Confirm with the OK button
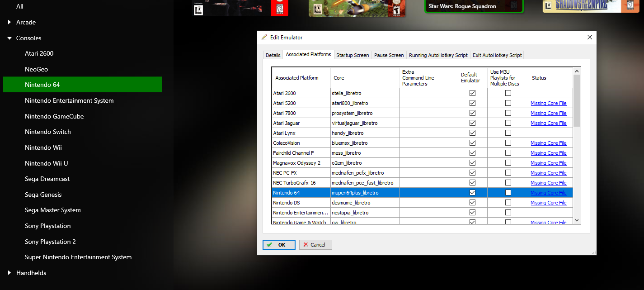Screen dimensions: 644x290 click(x=279, y=245)
